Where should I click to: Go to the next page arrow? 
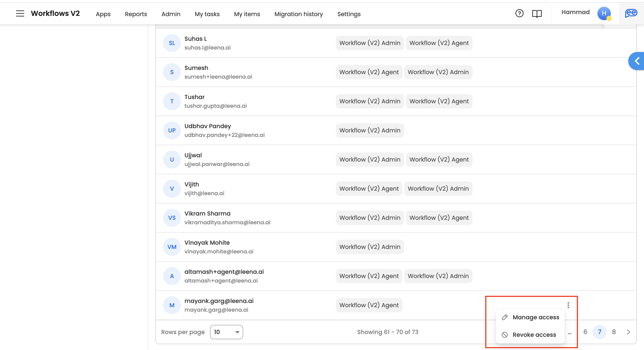point(628,332)
